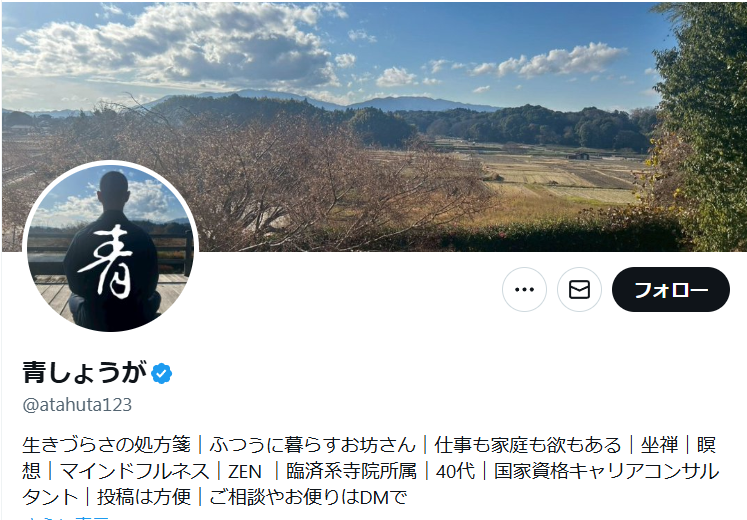
Task: Click the bio phrase ご相談やお便りはDMで
Action: tap(308, 497)
